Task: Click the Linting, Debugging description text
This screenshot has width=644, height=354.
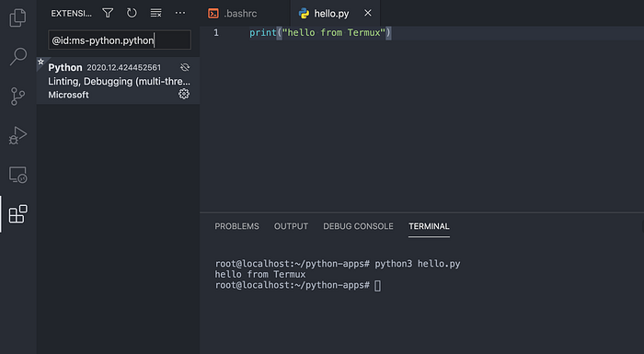Action: tap(119, 81)
